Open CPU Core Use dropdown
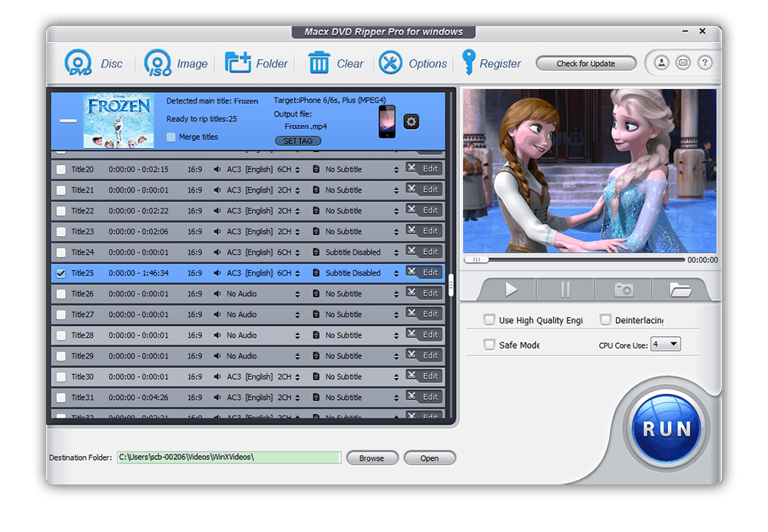This screenshot has height=532, width=768. point(665,344)
